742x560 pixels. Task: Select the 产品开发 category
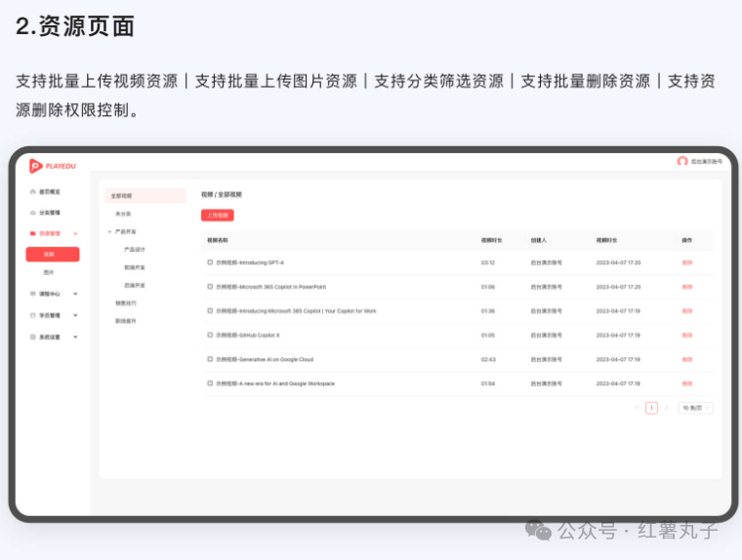coord(126,232)
